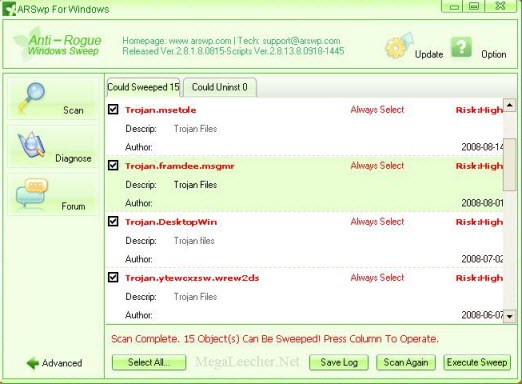Click the Advanced label at bottom left
The height and width of the screenshot is (384, 522).
[x=62, y=363]
